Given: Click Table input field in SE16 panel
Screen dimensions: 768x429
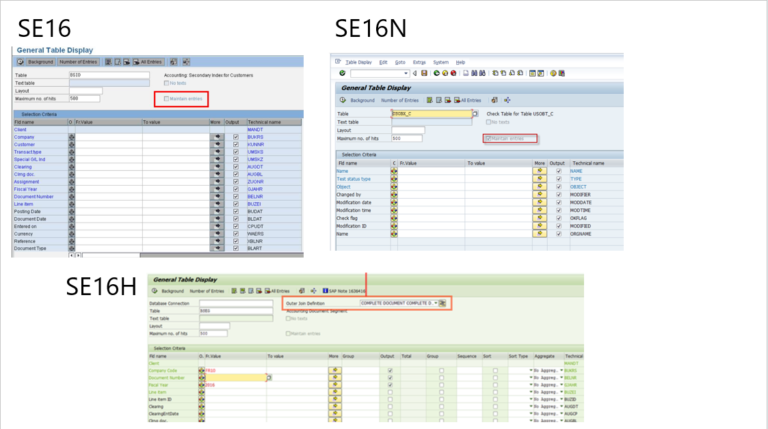Looking at the screenshot, I should coord(109,75).
